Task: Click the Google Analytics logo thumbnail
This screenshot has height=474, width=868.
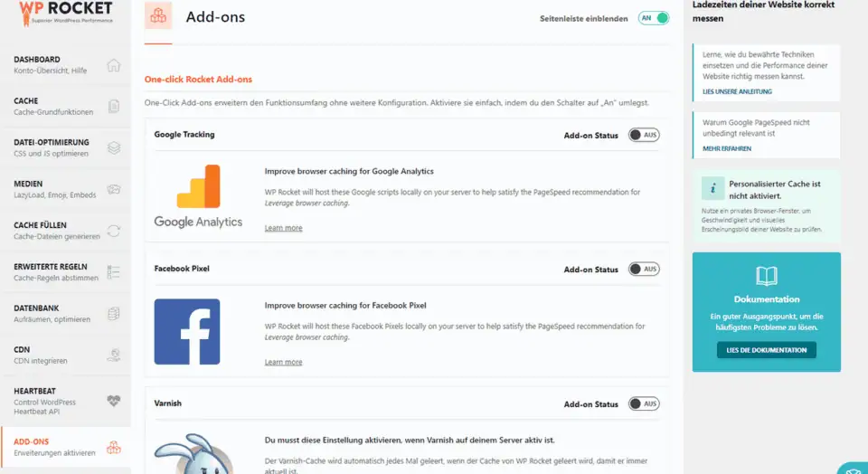Action: coord(198,196)
